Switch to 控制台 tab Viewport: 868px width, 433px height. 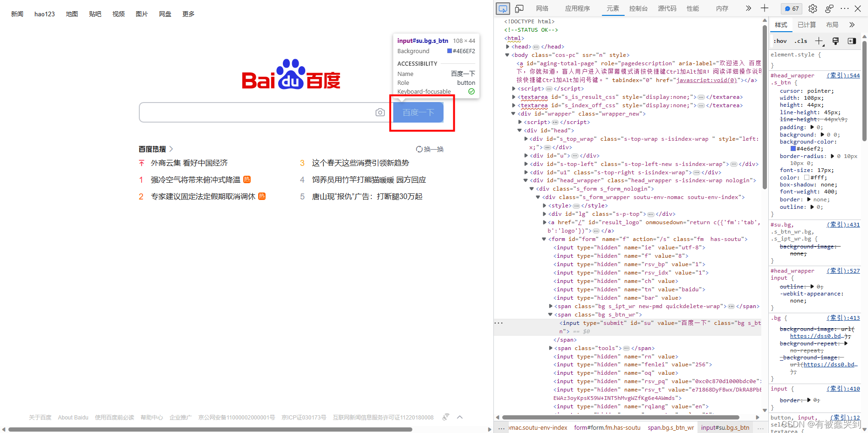click(x=638, y=8)
